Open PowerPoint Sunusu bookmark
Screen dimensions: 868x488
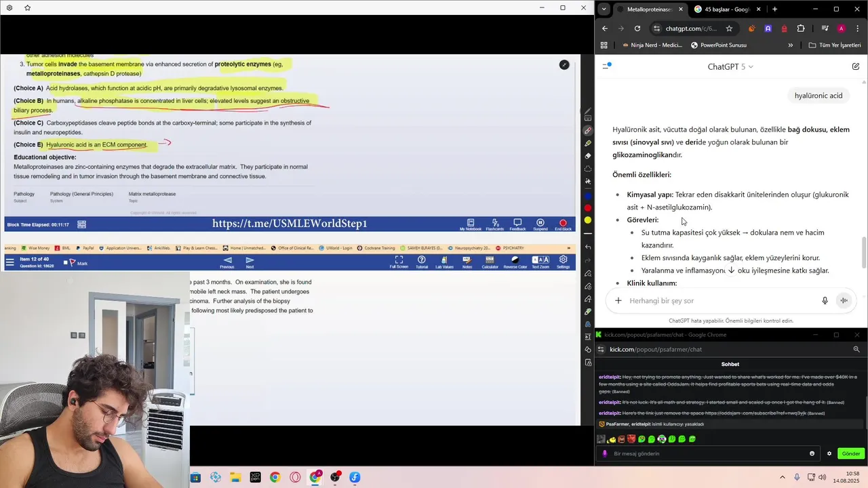point(719,45)
